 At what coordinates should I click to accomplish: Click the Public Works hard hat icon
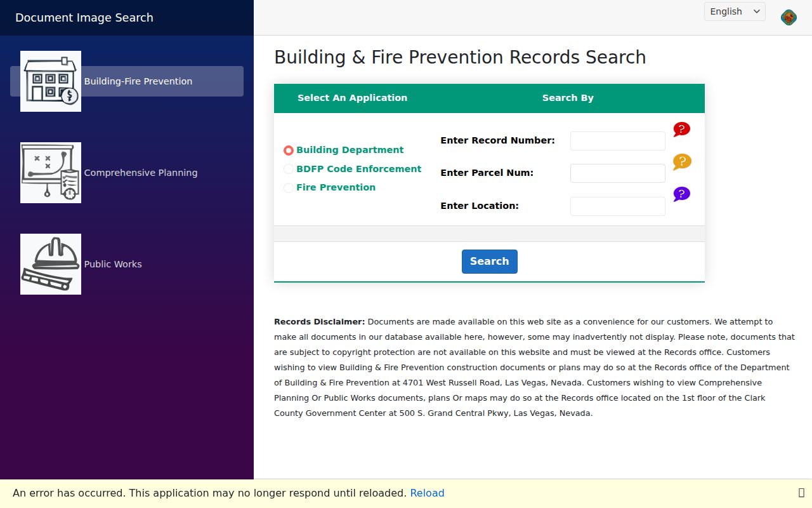click(51, 264)
